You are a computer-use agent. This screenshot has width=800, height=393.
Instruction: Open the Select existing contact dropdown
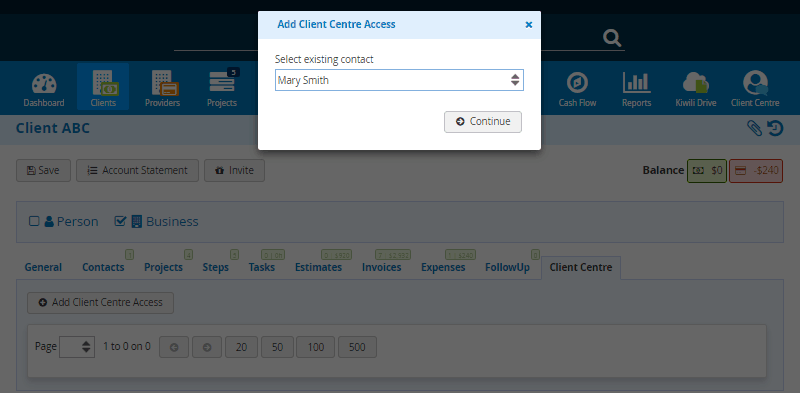[399, 80]
